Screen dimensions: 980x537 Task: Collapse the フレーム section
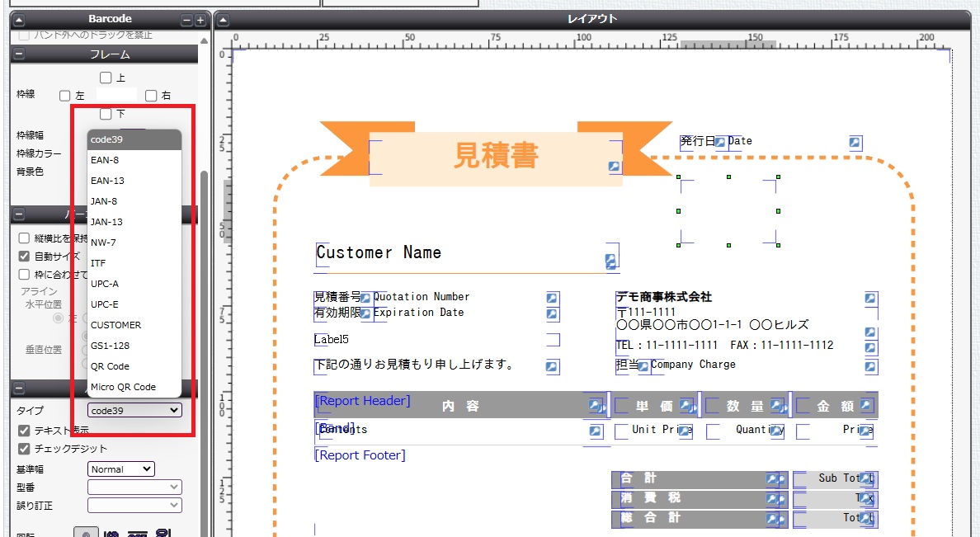20,54
